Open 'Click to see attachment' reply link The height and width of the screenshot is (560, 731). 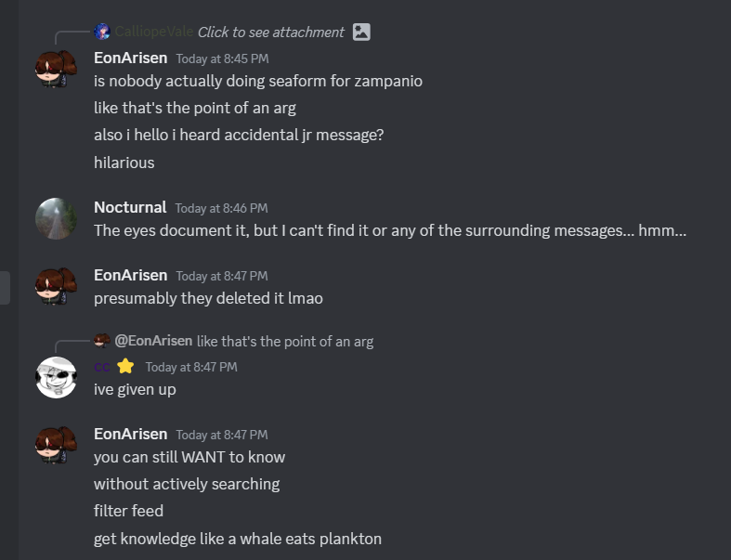point(271,33)
